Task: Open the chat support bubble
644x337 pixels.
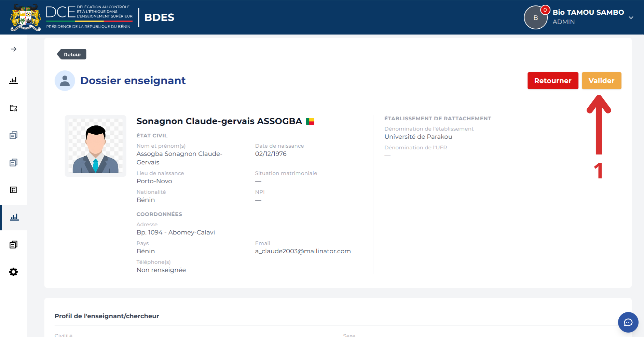Action: [628, 322]
